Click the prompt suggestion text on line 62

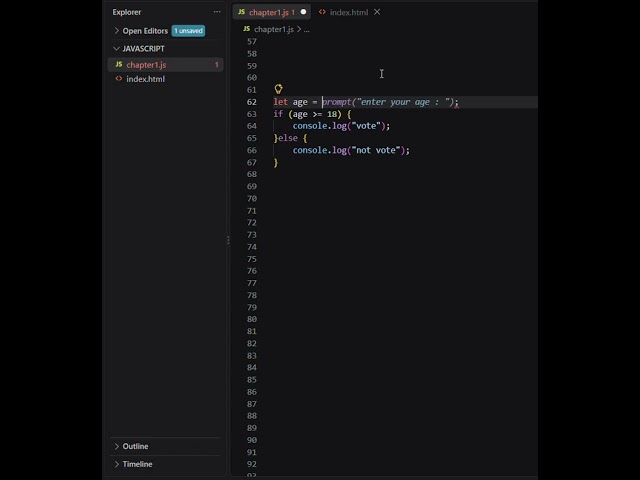(390, 102)
